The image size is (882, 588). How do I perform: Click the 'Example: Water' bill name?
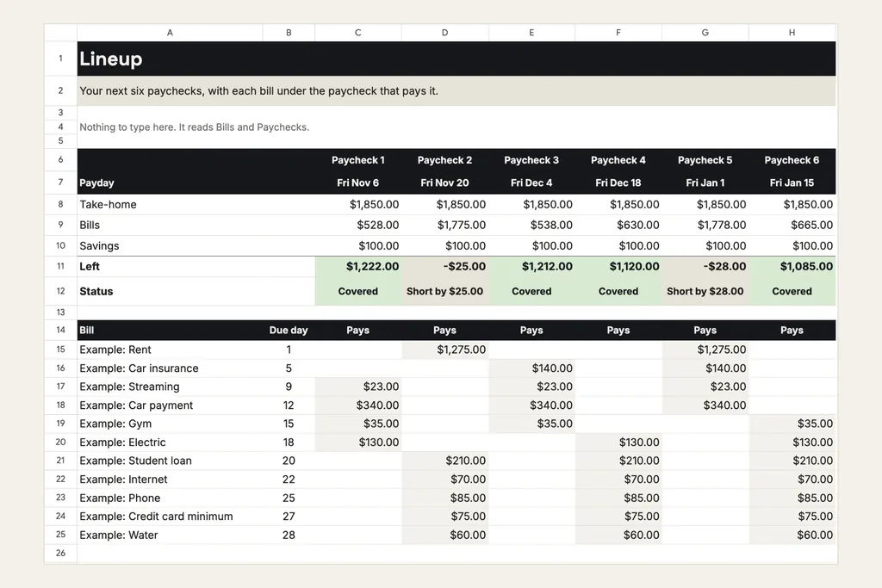(x=119, y=535)
